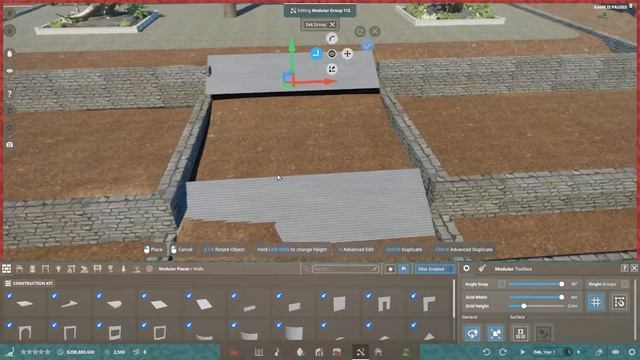This screenshot has height=360, width=640.
Task: Click the search field in piece browser
Action: (x=345, y=269)
